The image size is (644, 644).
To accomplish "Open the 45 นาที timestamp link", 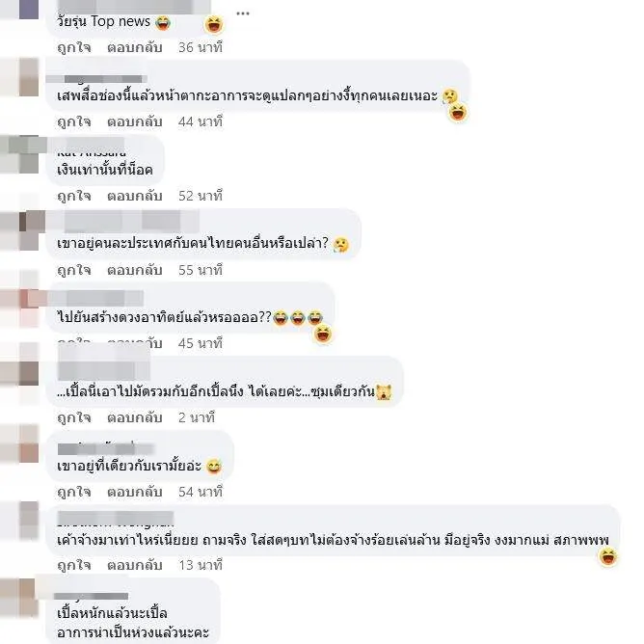I will tap(201, 343).
